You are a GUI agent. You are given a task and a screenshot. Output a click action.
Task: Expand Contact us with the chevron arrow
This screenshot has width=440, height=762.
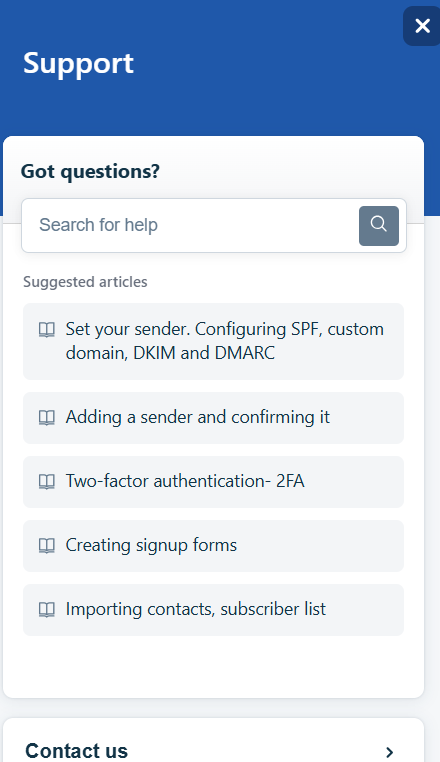389,752
